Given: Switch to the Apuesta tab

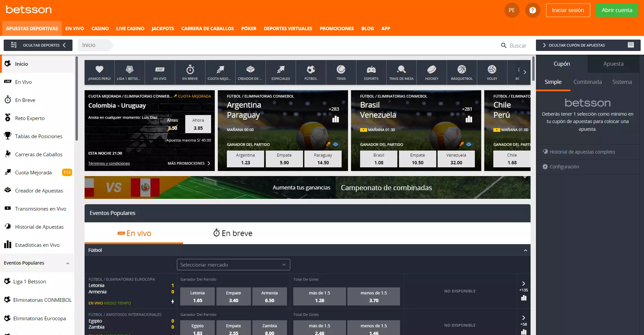Looking at the screenshot, I should 613,64.
